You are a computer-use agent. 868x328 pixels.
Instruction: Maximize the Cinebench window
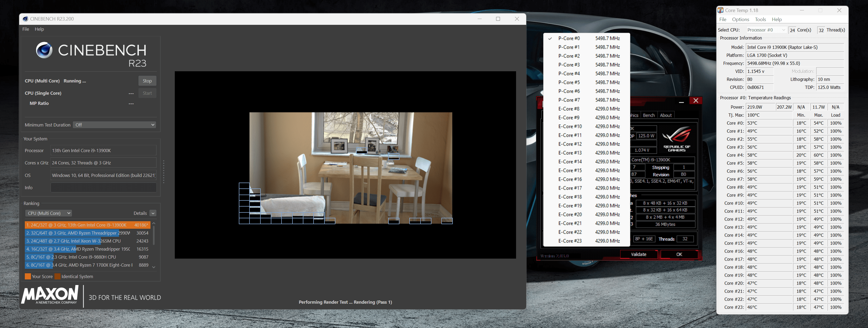tap(498, 19)
